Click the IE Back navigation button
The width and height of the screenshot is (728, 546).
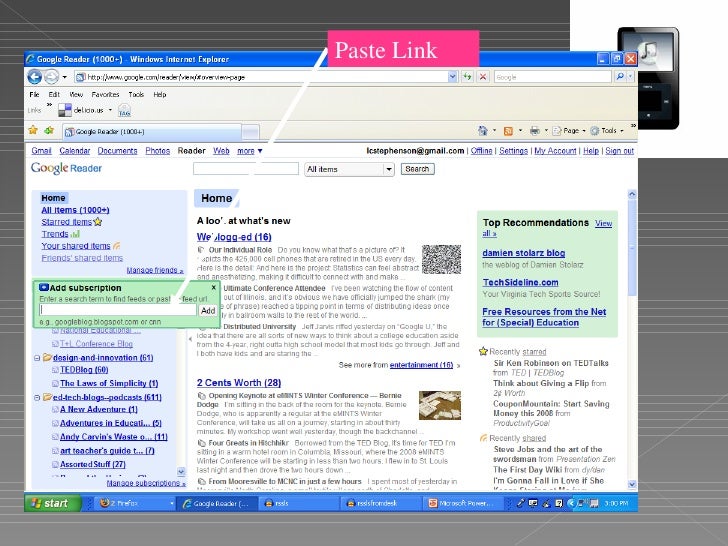(x=35, y=77)
